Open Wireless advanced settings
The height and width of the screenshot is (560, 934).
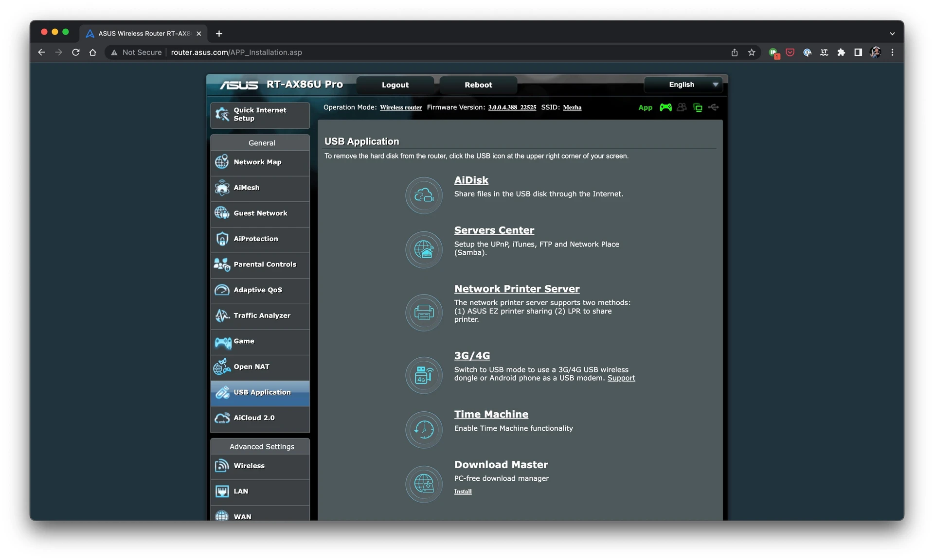tap(260, 466)
